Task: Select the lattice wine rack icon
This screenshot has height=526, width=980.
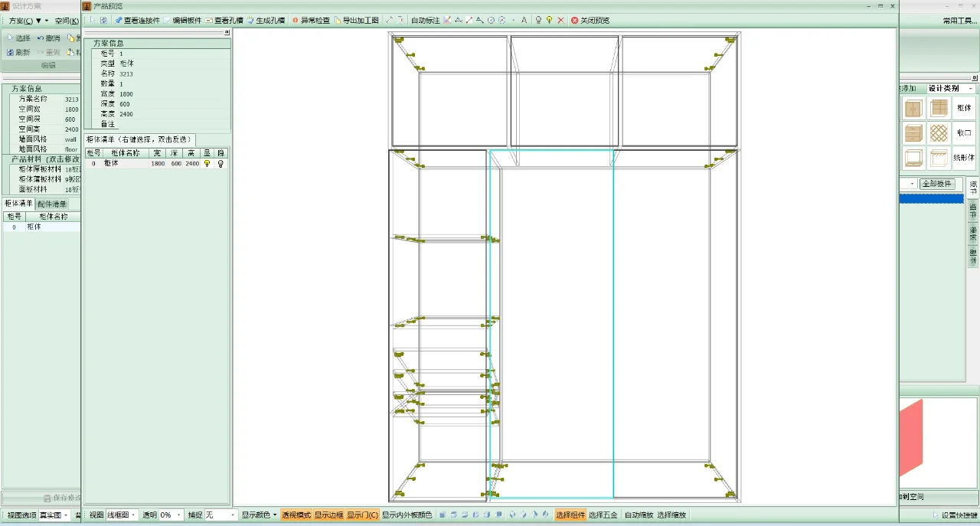Action: point(939,133)
